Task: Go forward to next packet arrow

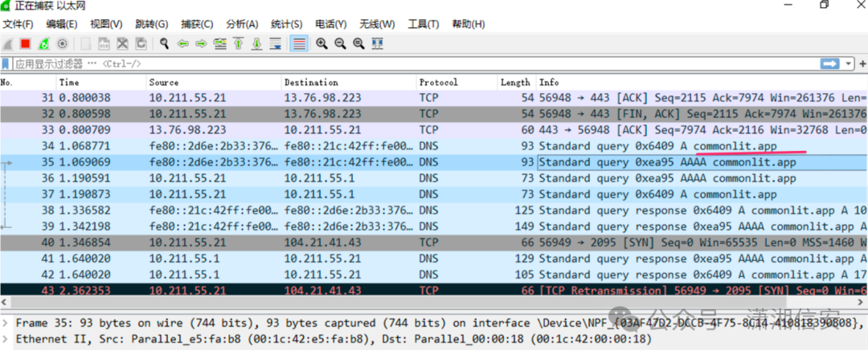Action: tap(201, 43)
